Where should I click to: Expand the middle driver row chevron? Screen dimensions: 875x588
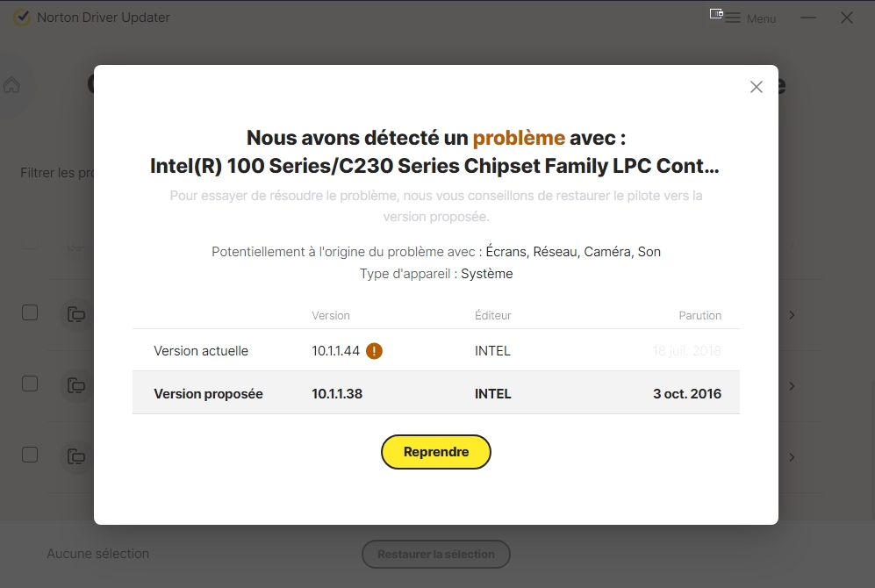pos(792,386)
